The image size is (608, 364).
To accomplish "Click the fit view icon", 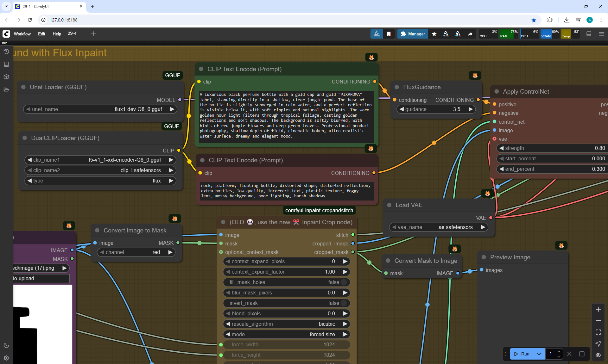I will (x=598, y=332).
